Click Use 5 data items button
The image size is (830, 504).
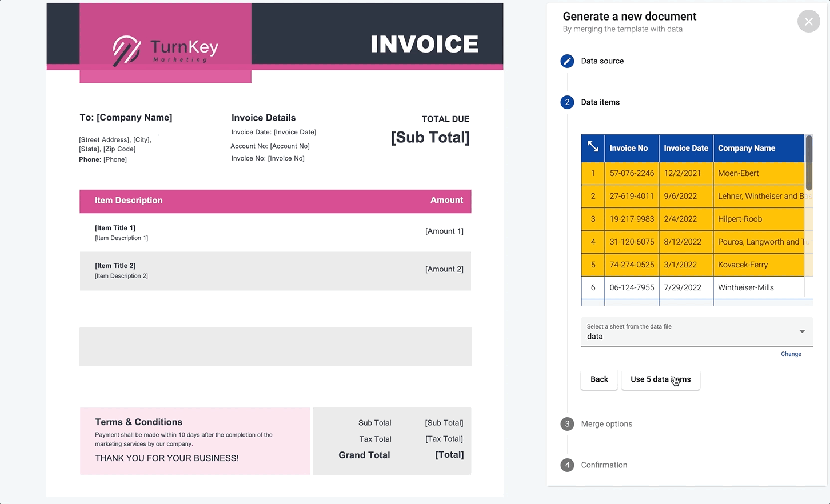[660, 379]
